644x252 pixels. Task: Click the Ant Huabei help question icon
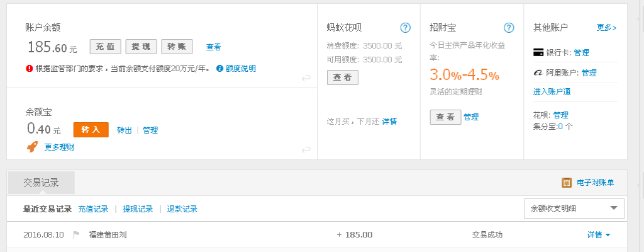click(406, 28)
